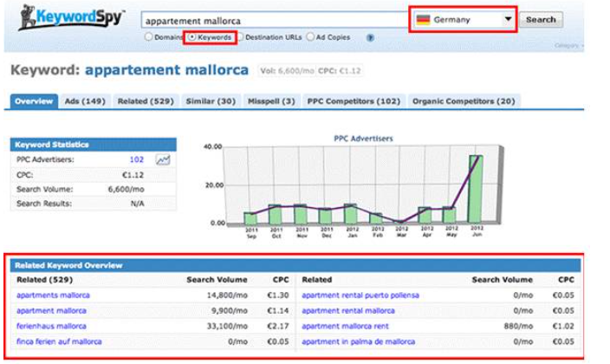This screenshot has width=610, height=364.
Task: Click the €1.30 CPC value
Action: click(x=278, y=295)
